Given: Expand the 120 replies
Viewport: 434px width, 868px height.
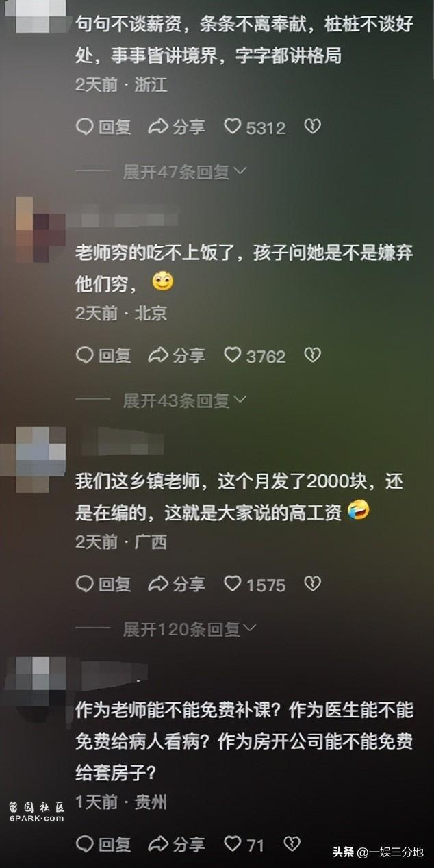Looking at the screenshot, I should tap(190, 628).
